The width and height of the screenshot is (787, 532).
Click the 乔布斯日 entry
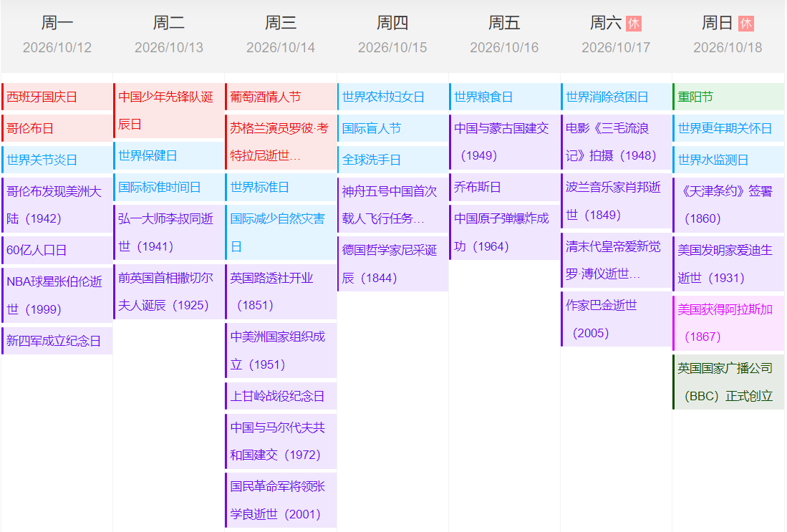point(504,187)
